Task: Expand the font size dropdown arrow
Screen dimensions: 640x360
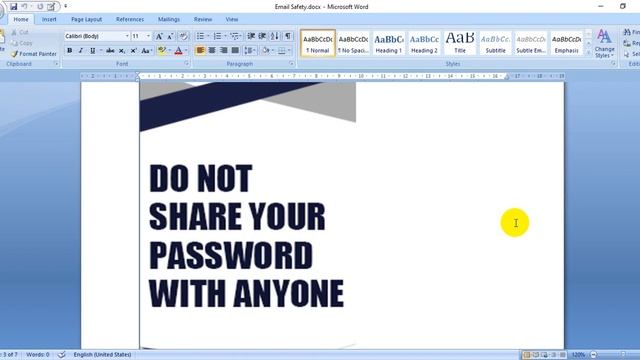Action: (x=148, y=36)
